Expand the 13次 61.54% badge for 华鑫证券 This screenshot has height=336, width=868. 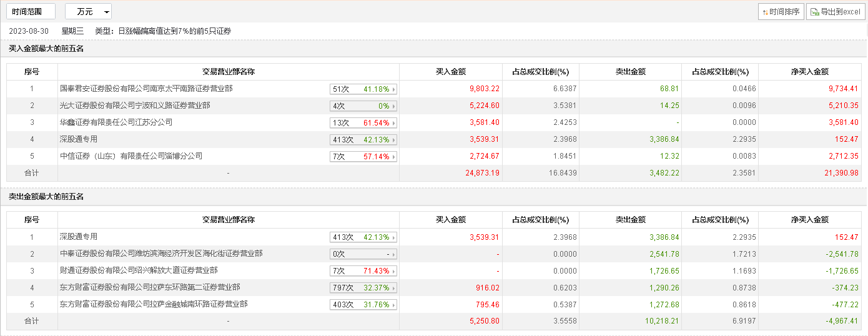364,123
